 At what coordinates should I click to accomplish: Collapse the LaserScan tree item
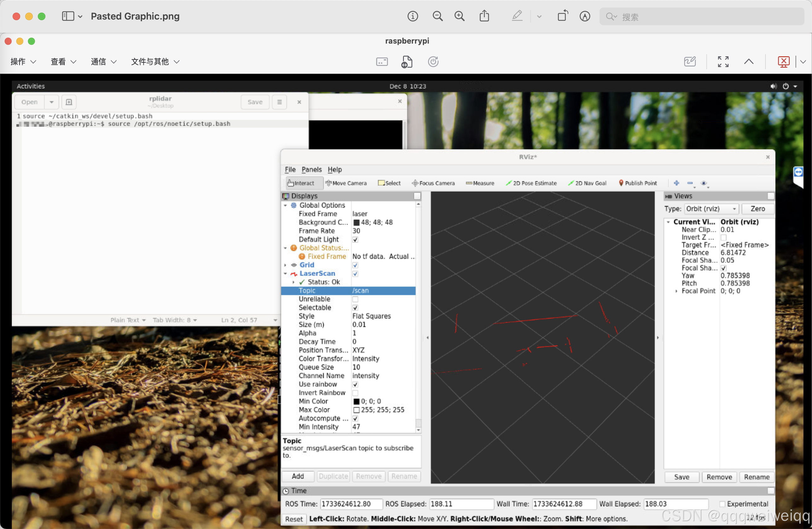tap(285, 274)
